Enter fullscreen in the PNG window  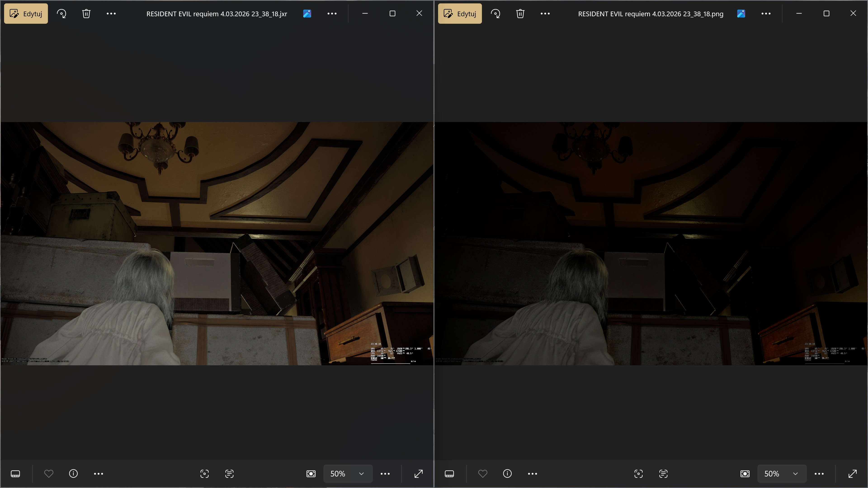[852, 474]
